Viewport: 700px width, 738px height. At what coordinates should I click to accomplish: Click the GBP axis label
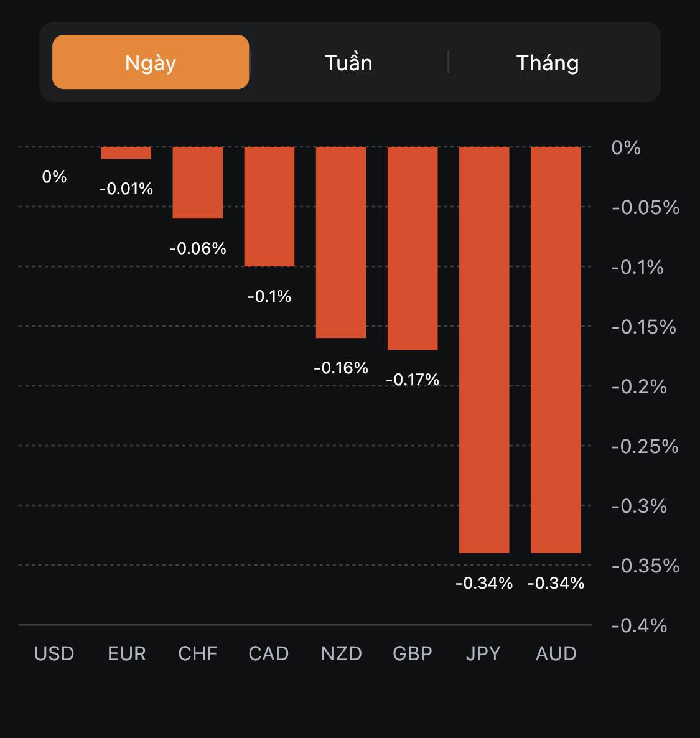(x=413, y=653)
